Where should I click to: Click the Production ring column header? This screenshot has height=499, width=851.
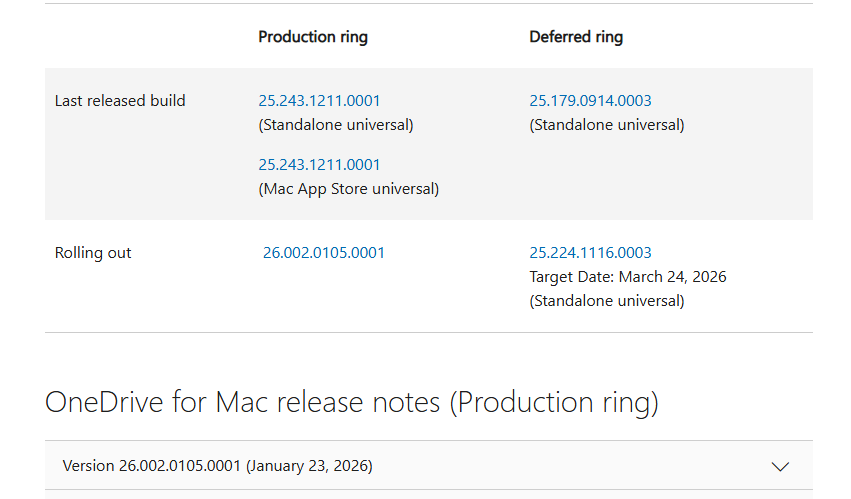point(313,37)
